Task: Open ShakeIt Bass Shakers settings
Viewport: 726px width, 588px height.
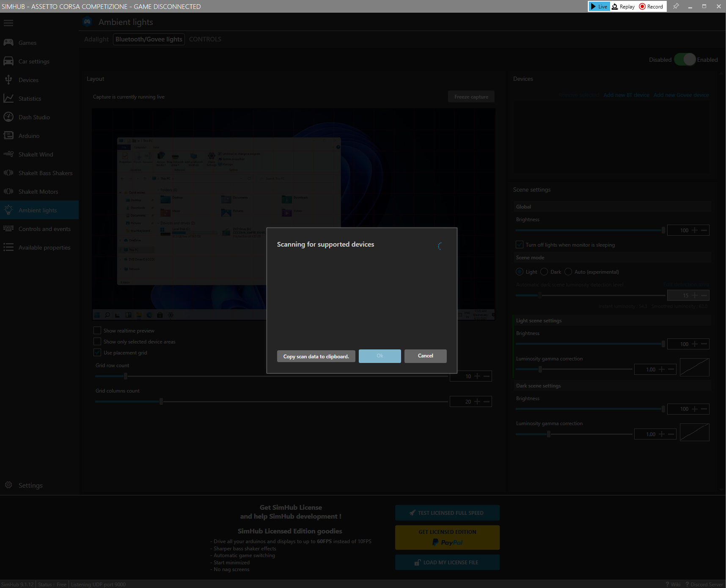Action: [45, 173]
